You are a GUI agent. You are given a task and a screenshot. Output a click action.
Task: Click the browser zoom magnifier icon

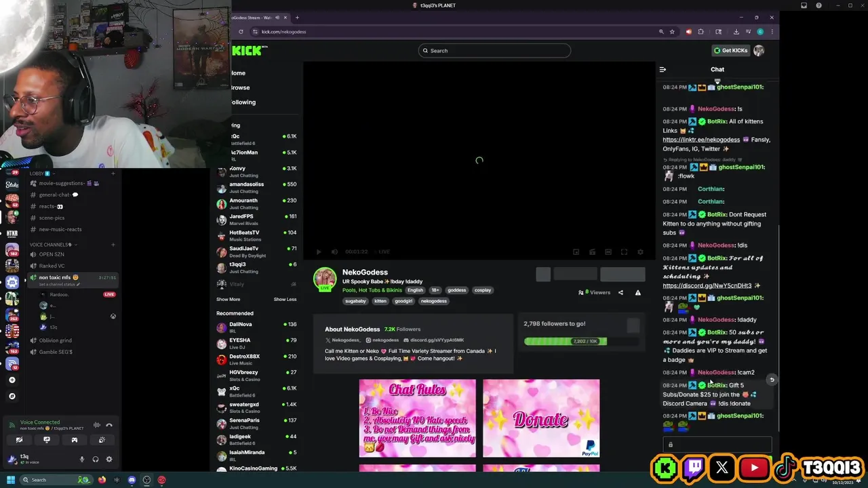661,32
